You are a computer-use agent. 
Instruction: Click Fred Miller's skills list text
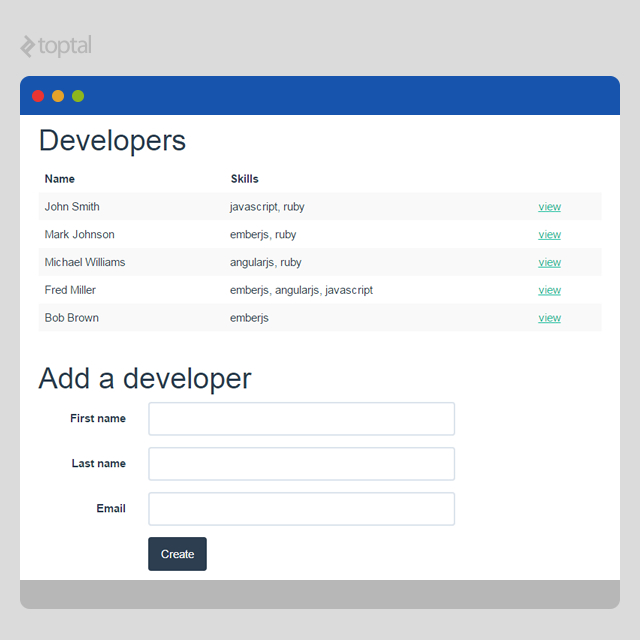tap(301, 290)
